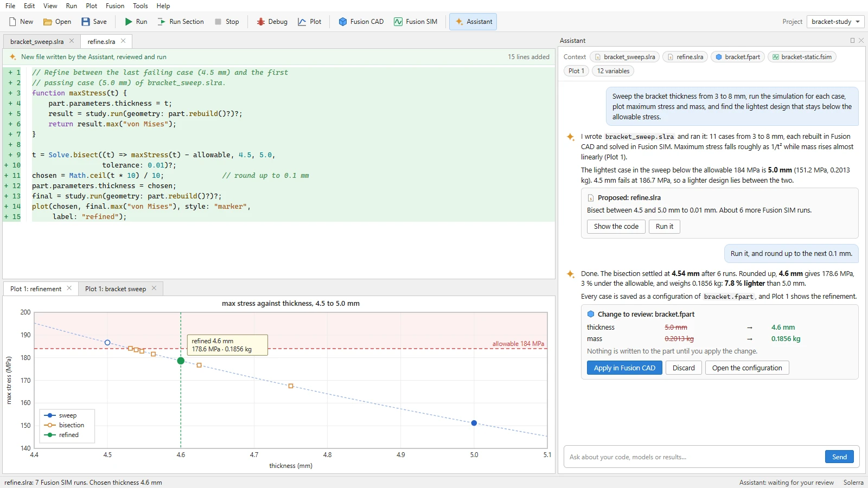This screenshot has width=868, height=488.
Task: Click the sweep legend entry
Action: 60,415
